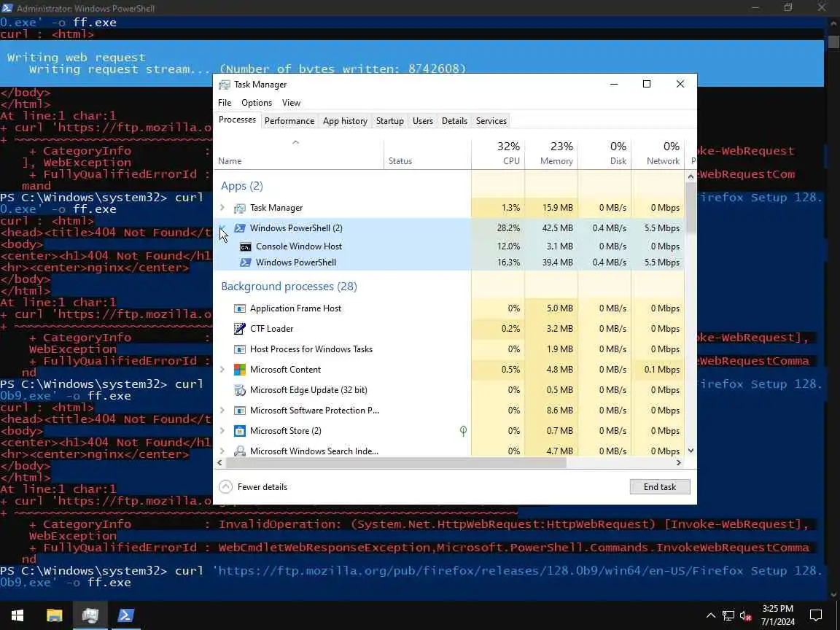The height and width of the screenshot is (630, 840).
Task: Collapse the Windows PowerShell (2) group
Action: tap(222, 228)
